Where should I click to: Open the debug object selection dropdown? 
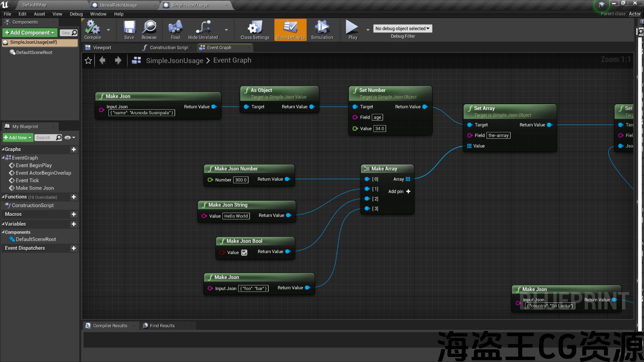pos(402,28)
